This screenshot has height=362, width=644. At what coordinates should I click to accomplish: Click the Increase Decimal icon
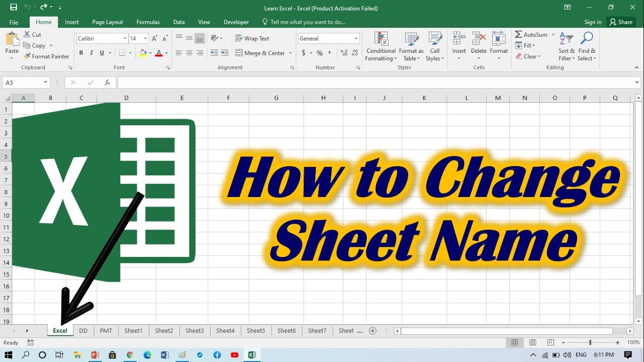(x=344, y=53)
